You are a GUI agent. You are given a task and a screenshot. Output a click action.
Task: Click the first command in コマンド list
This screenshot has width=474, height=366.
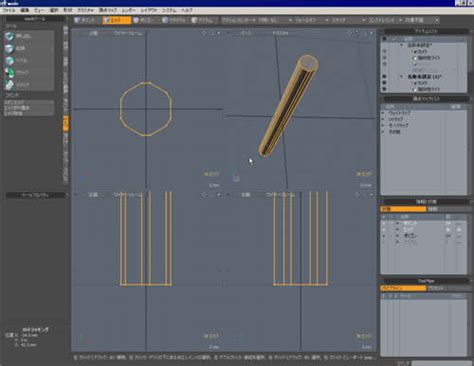coord(29,102)
